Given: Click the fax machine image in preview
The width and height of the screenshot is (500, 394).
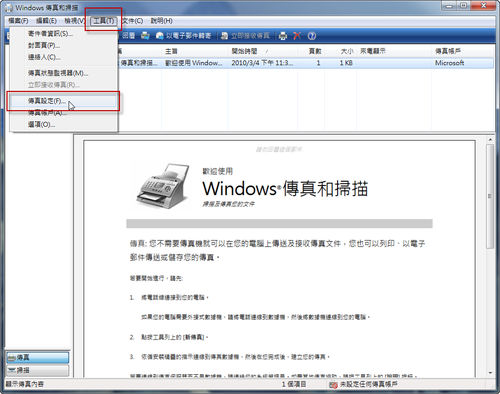Looking at the screenshot, I should click(163, 186).
